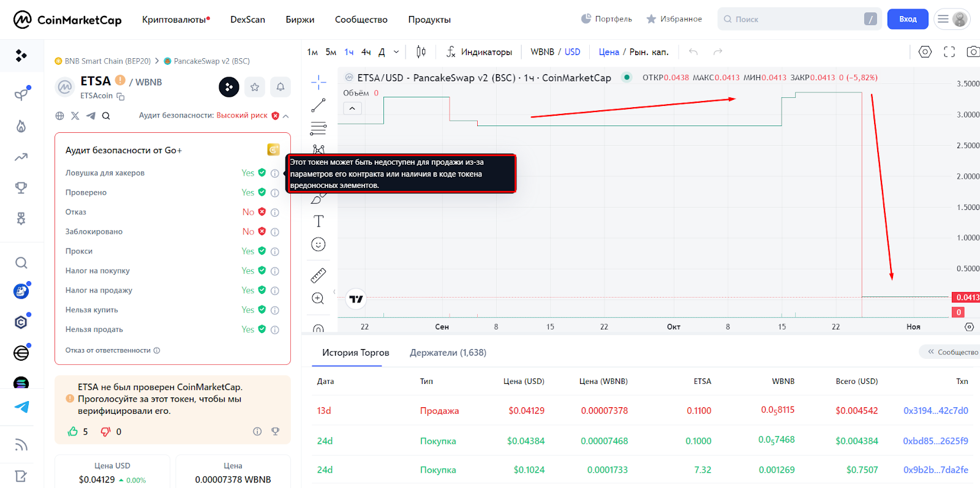The height and width of the screenshot is (488, 980).
Task: Collapse the chart volume legend
Action: tap(352, 108)
